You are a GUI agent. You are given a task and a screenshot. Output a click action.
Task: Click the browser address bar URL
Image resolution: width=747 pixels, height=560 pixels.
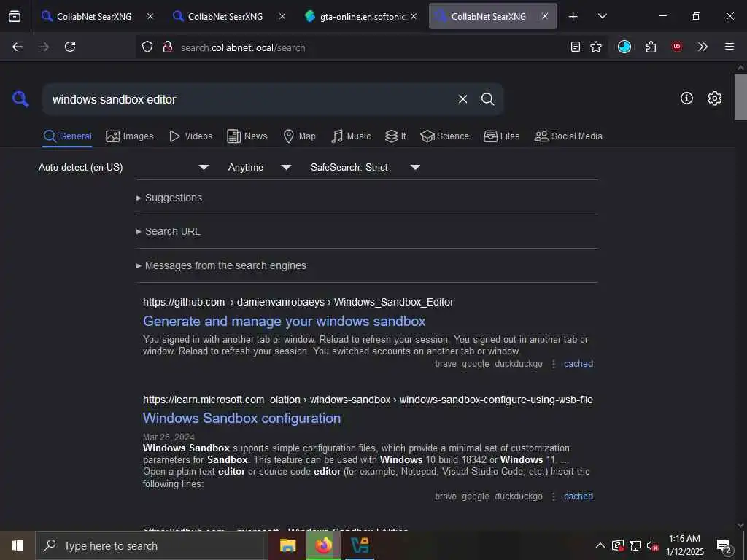(243, 47)
